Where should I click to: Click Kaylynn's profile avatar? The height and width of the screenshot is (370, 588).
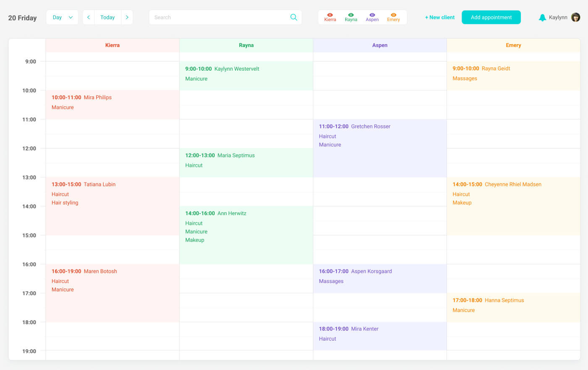[575, 17]
